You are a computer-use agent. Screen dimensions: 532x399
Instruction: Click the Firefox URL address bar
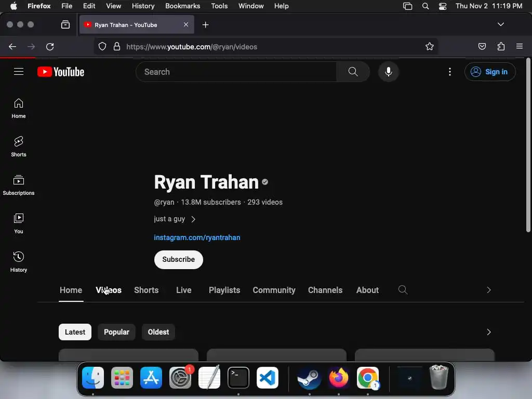pyautogui.click(x=265, y=46)
